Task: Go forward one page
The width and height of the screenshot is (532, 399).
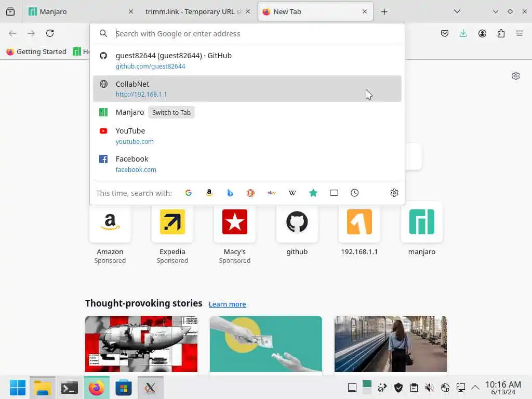Action: point(31,33)
